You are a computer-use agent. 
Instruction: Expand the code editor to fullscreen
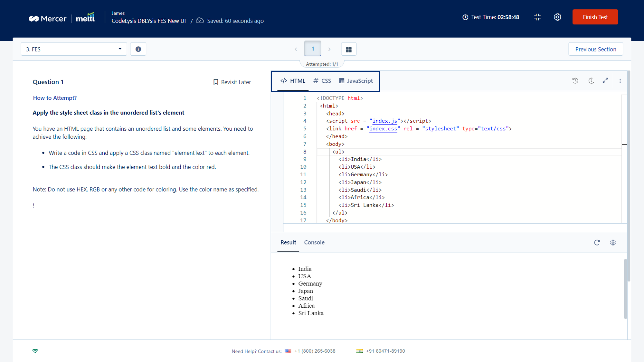pos(605,81)
